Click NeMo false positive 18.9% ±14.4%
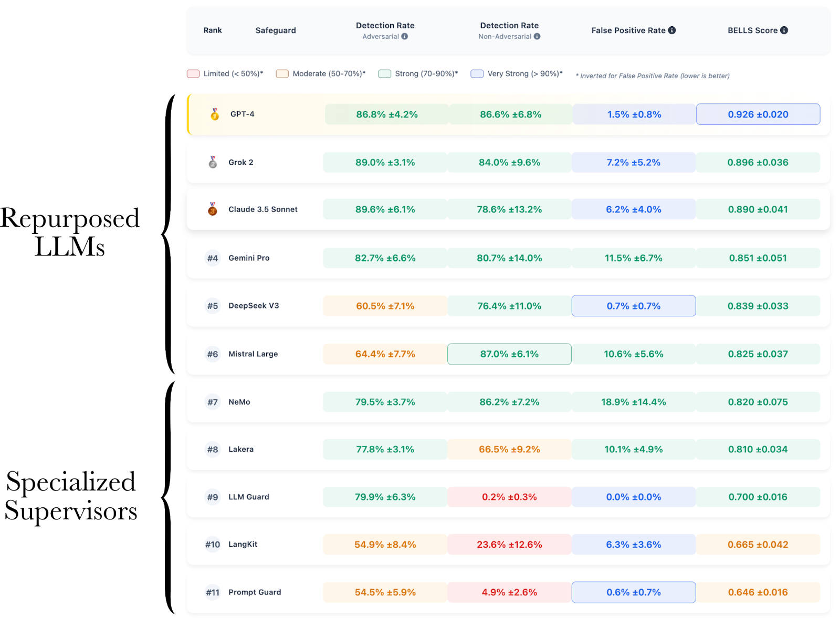840x618 pixels. coord(634,402)
